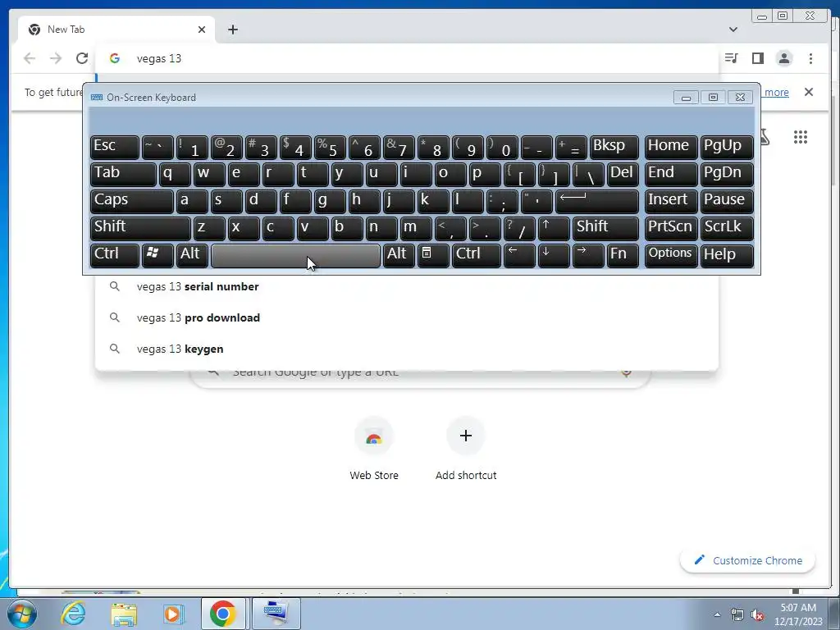Tap the right arrow key on the keyboard
The width and height of the screenshot is (840, 630).
pos(588,255)
